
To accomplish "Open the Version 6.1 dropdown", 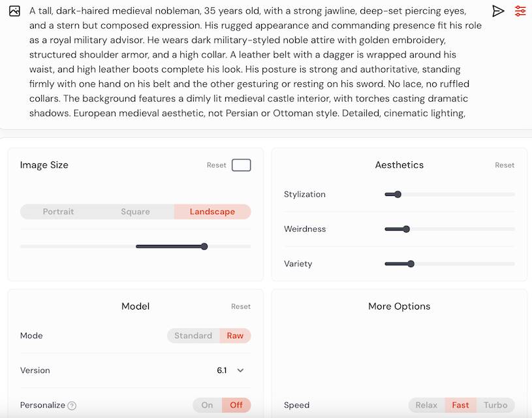I will pyautogui.click(x=231, y=370).
